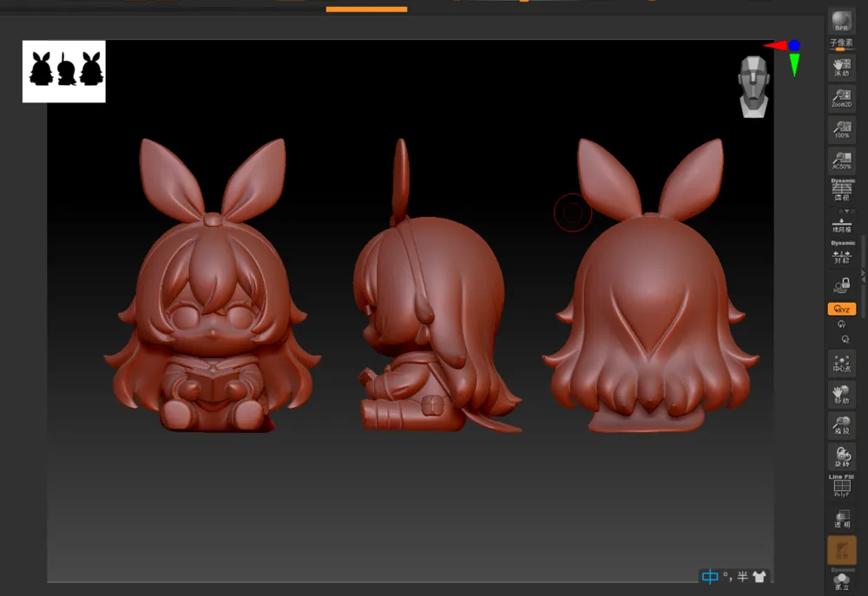Screen dimensions: 868x596
Task: Click the red X-axis cone
Action: point(776,46)
